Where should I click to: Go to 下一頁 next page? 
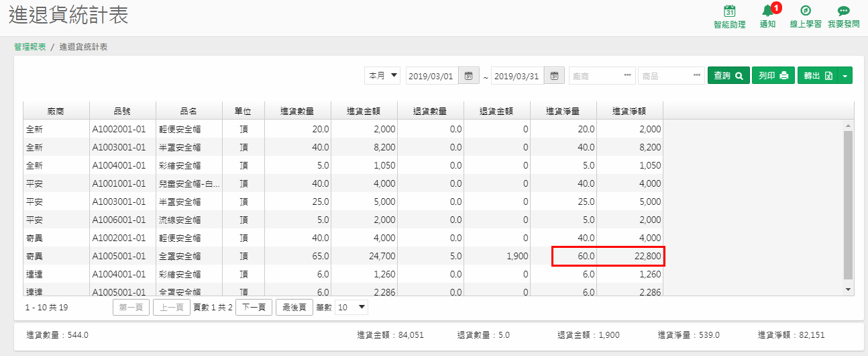[254, 308]
